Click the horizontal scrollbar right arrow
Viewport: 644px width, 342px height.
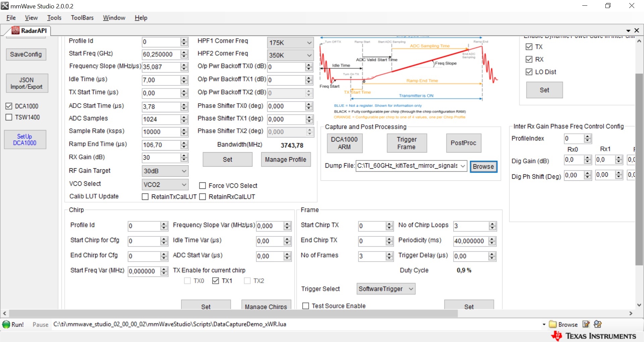[x=631, y=313]
